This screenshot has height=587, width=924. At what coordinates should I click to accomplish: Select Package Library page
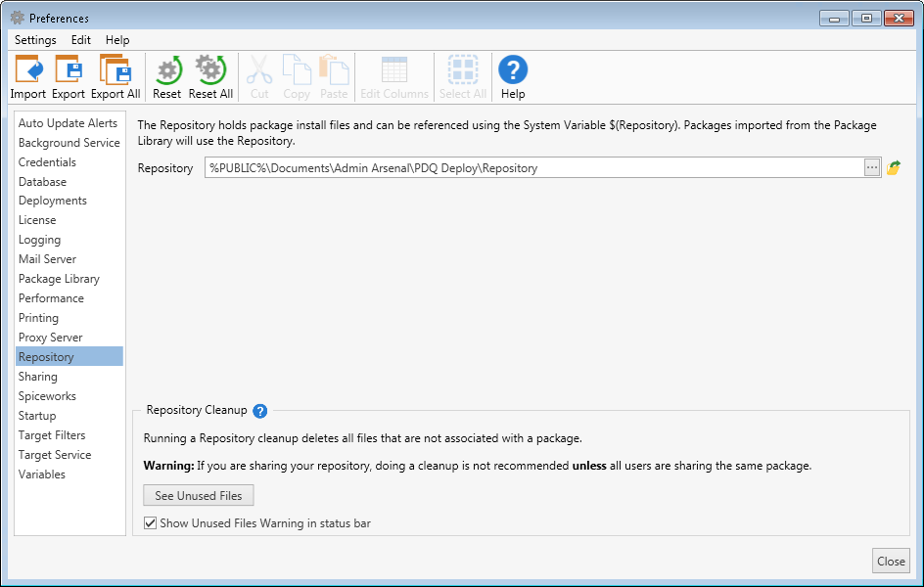(x=69, y=279)
